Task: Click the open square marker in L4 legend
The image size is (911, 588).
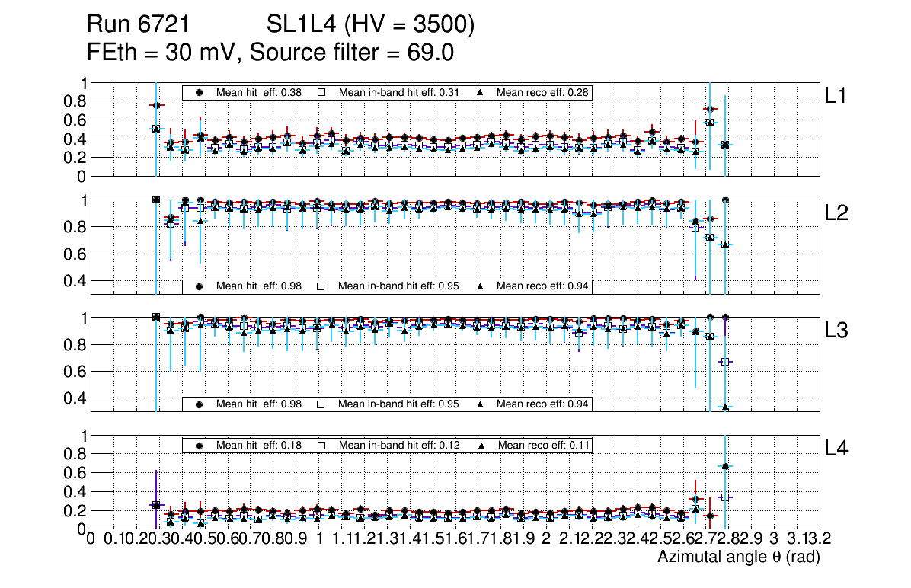Action: [x=321, y=445]
